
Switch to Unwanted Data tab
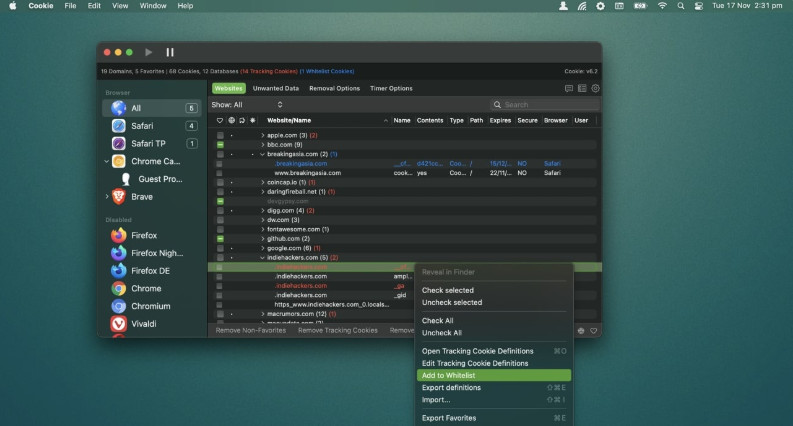point(276,89)
